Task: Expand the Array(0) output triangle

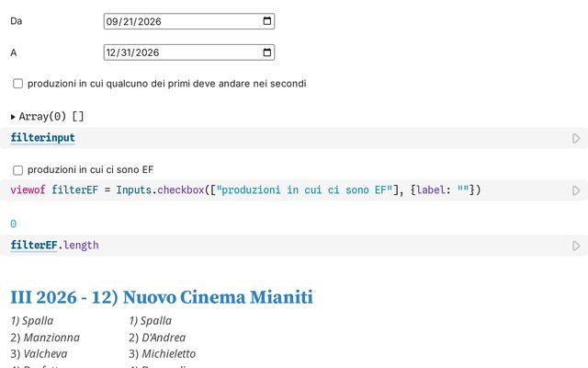Action: (x=13, y=117)
